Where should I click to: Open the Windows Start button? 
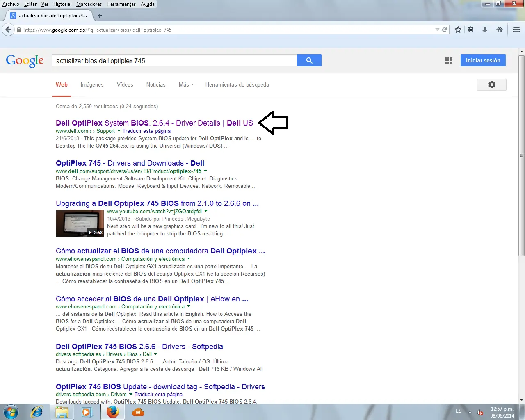[x=11, y=412]
